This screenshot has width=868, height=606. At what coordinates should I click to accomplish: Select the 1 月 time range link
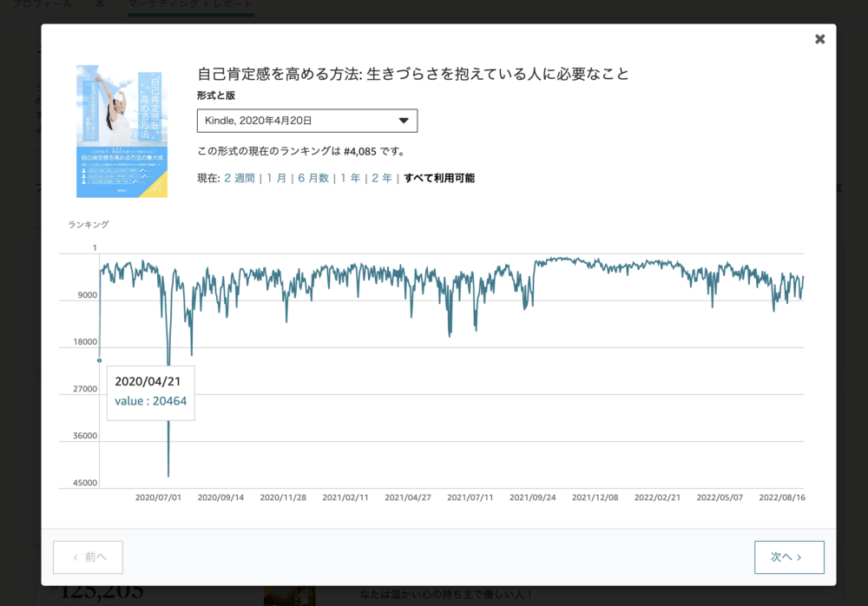click(276, 178)
